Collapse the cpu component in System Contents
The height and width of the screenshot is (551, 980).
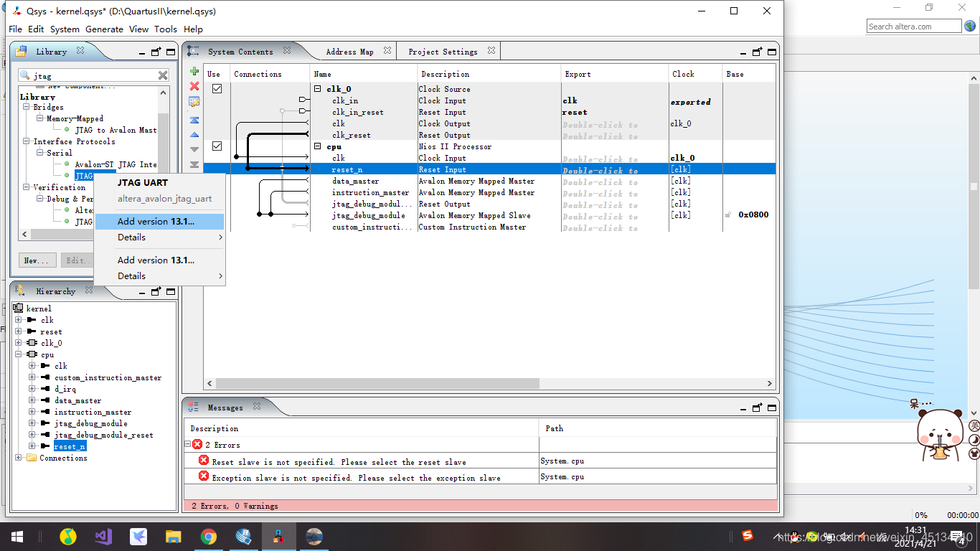click(x=318, y=146)
